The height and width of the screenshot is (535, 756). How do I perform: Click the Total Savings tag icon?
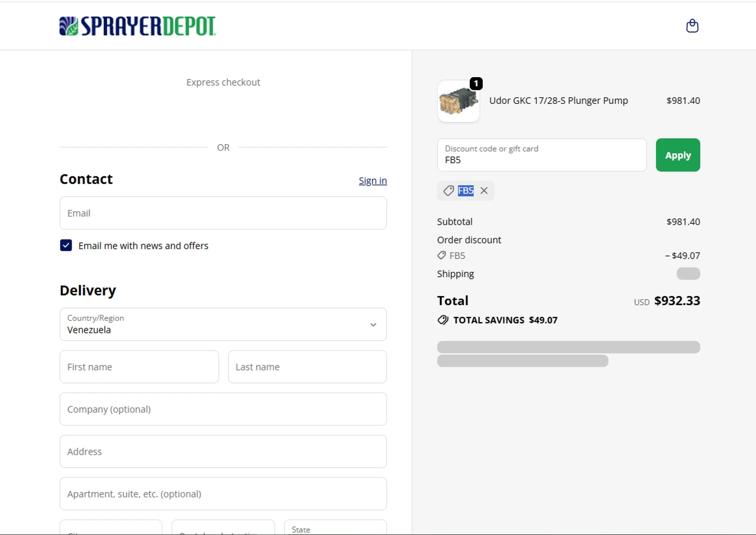443,320
